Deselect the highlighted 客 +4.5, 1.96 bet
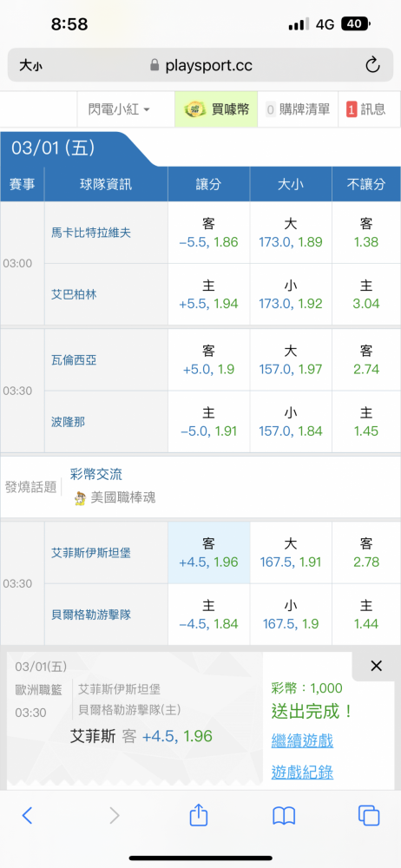Image resolution: width=401 pixels, height=868 pixels. [209, 553]
